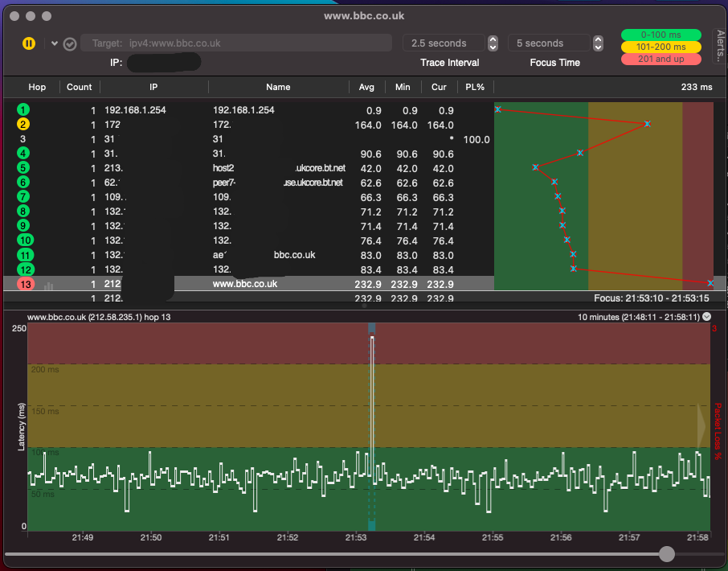728x571 pixels.
Task: Click the small graph icon on hop 13 row
Action: (48, 285)
